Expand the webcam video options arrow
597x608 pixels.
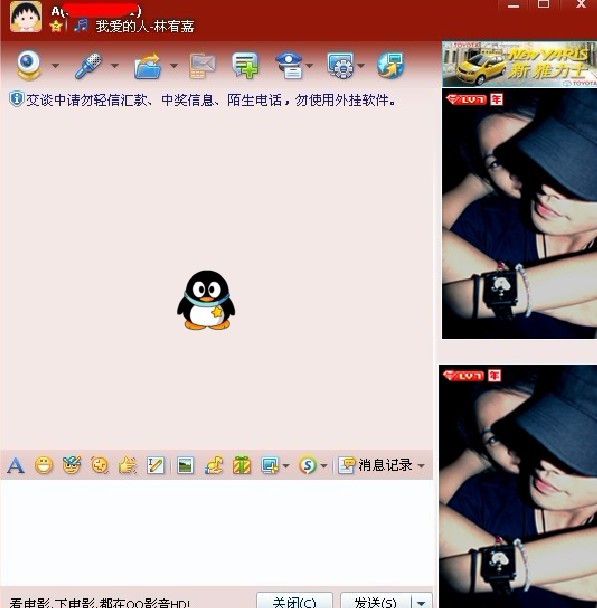pos(55,66)
